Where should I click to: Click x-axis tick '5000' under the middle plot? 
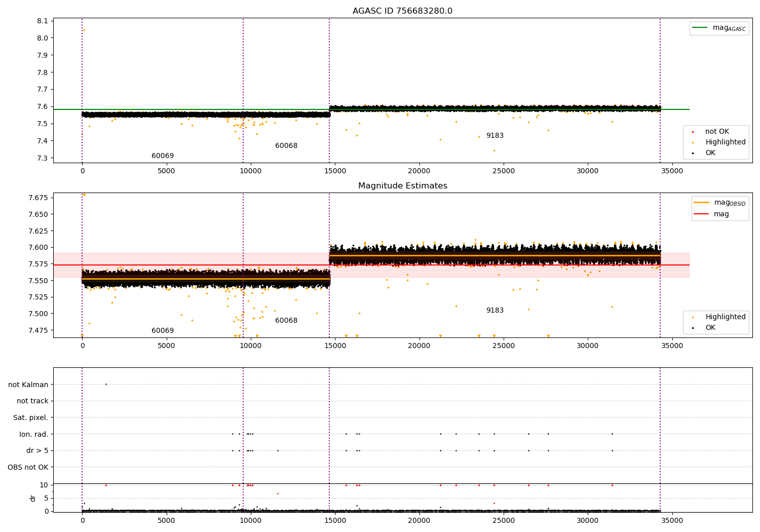coord(166,346)
